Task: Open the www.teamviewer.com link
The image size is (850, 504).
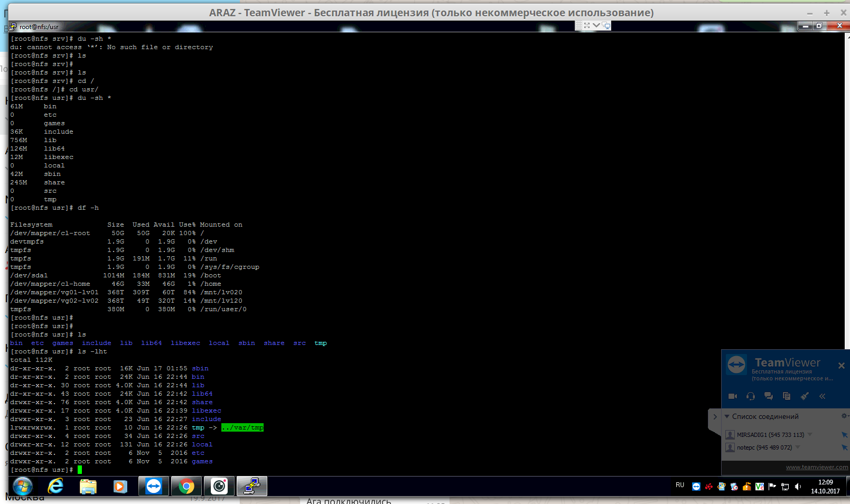Action: click(x=817, y=467)
